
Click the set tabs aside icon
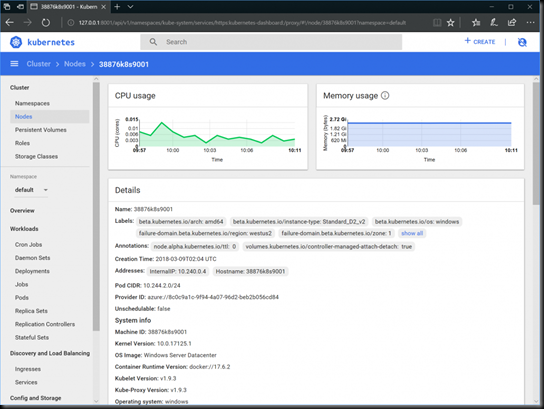(20, 7)
